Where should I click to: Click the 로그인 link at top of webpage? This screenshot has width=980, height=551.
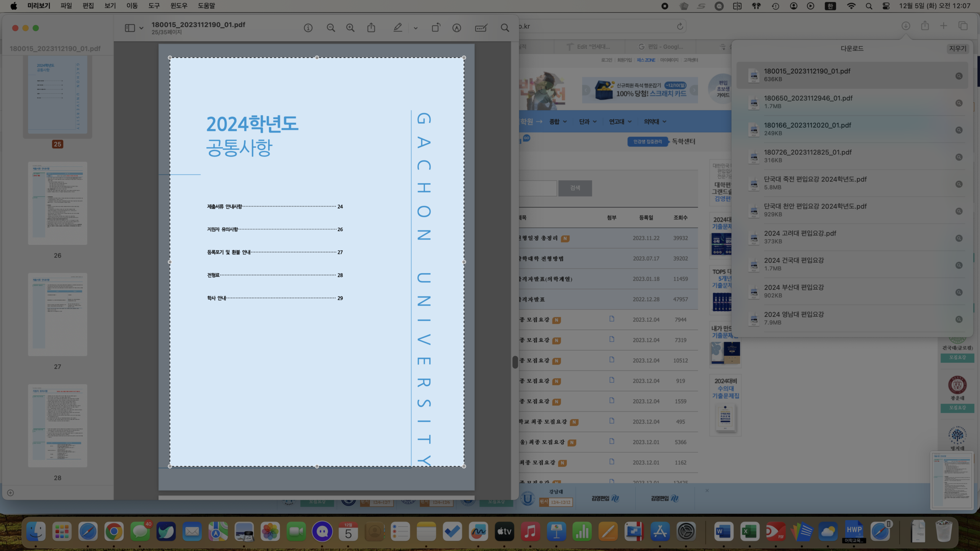(x=606, y=60)
